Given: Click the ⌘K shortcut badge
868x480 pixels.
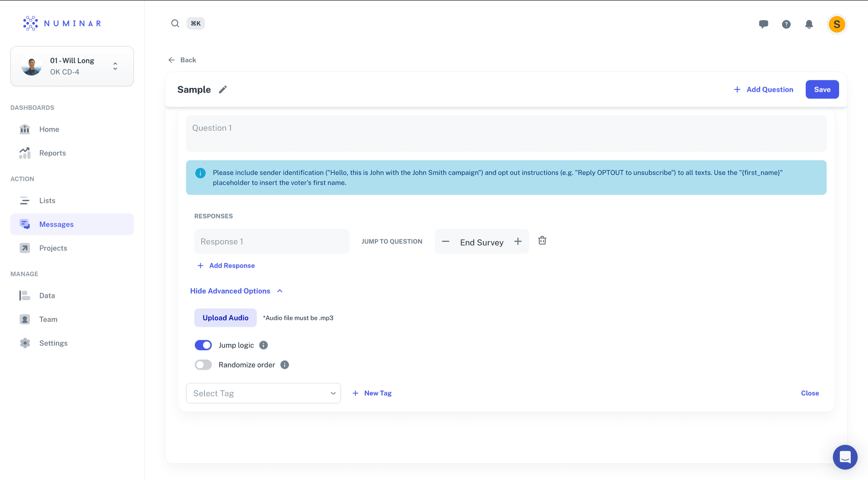Looking at the screenshot, I should [x=195, y=24].
